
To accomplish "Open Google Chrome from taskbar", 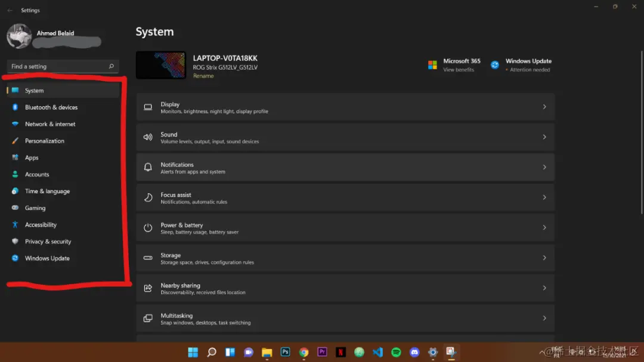I will click(304, 352).
